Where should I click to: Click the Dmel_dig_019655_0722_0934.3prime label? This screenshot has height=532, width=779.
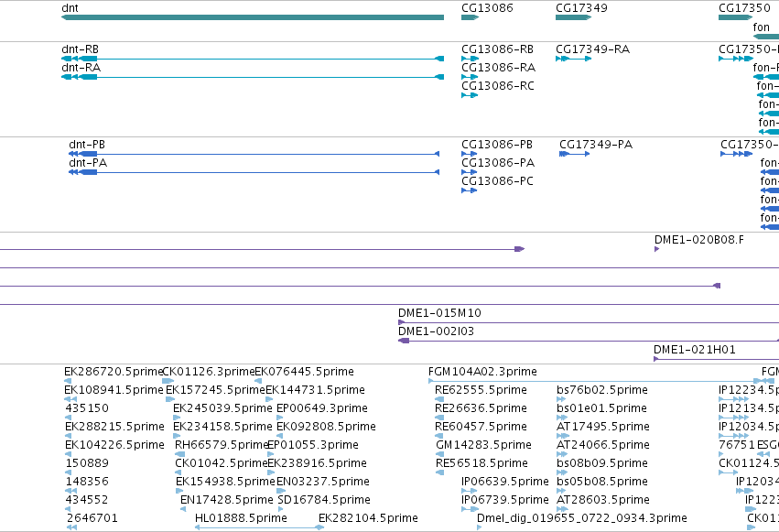582,518
